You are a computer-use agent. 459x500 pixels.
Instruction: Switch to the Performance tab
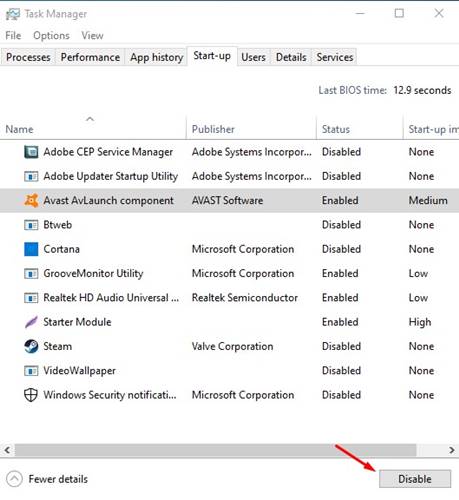pos(90,57)
